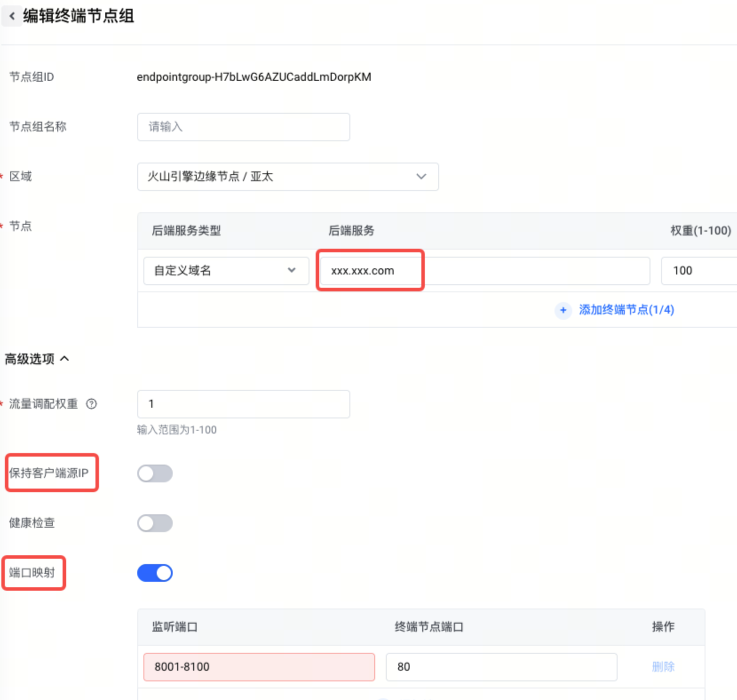Click the 节点组ID label
The image size is (737, 700).
tap(32, 77)
